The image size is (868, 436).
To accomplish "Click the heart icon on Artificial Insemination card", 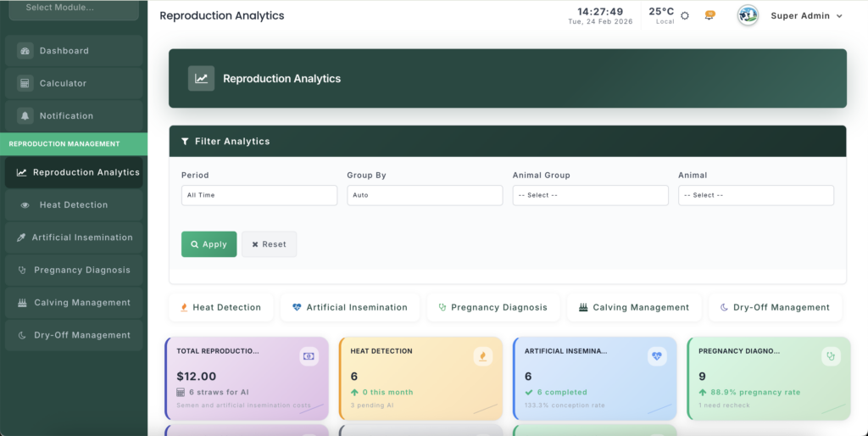I will [657, 356].
